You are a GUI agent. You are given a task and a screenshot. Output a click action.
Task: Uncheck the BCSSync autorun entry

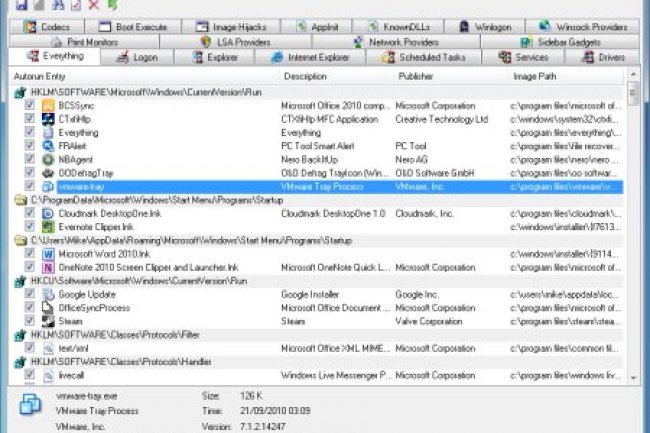(x=30, y=105)
